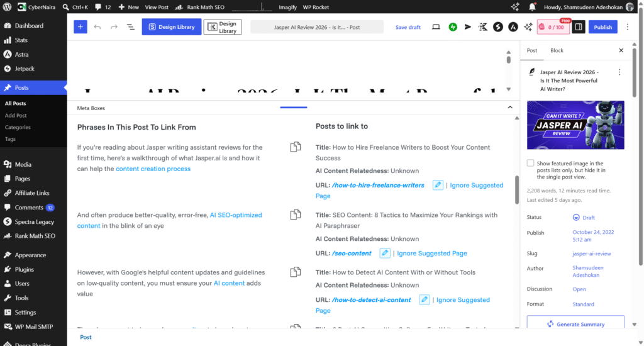644x346 pixels.
Task: Edit the jasper-ai-review slug
Action: pyautogui.click(x=591, y=254)
